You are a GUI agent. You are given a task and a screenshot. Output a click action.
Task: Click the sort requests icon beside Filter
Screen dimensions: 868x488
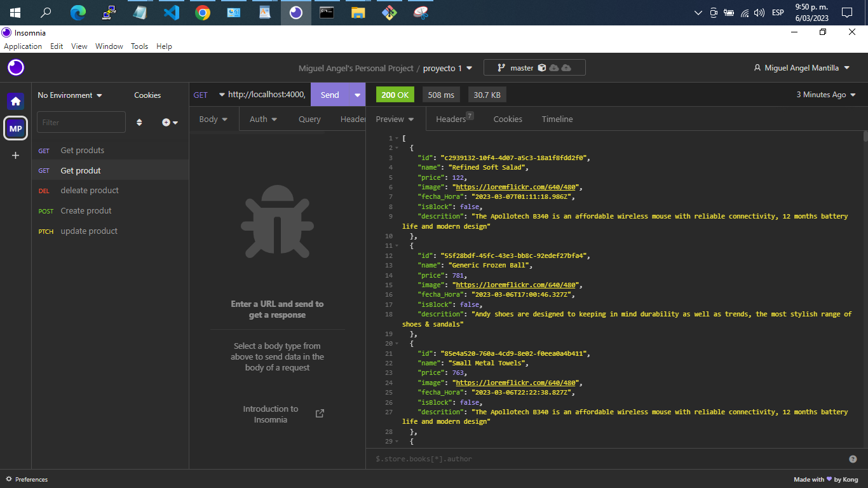click(139, 122)
